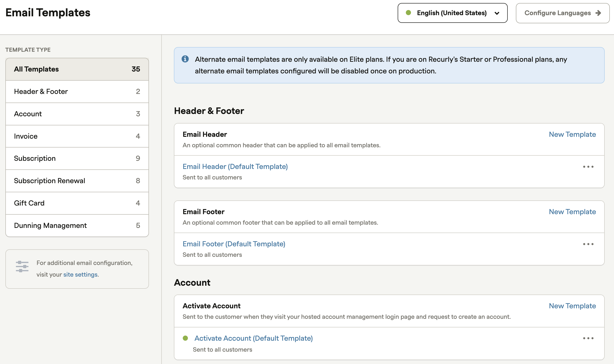Click the settings sliders icon in sidebar
This screenshot has width=614, height=364.
click(x=22, y=266)
